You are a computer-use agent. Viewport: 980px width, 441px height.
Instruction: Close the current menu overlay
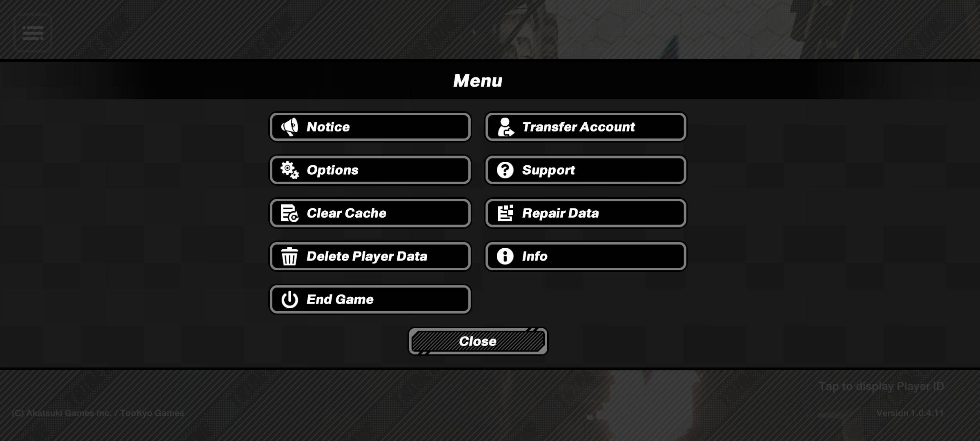[x=477, y=341]
